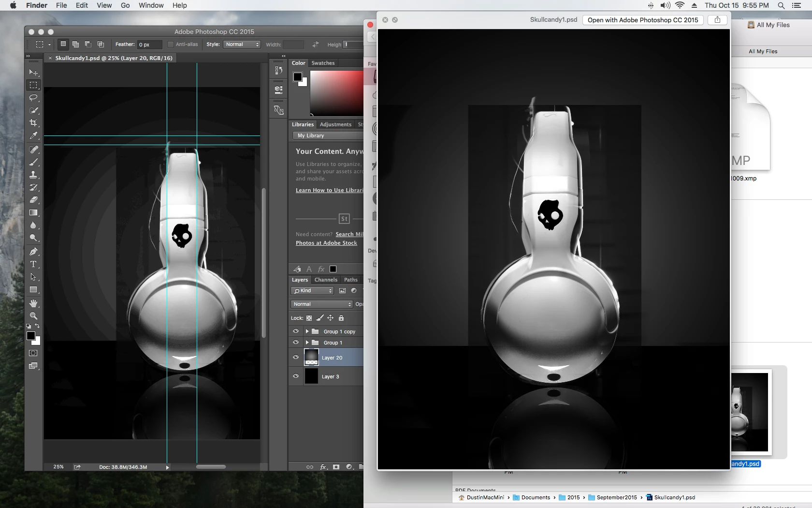Open Spotlight search

coord(781,5)
